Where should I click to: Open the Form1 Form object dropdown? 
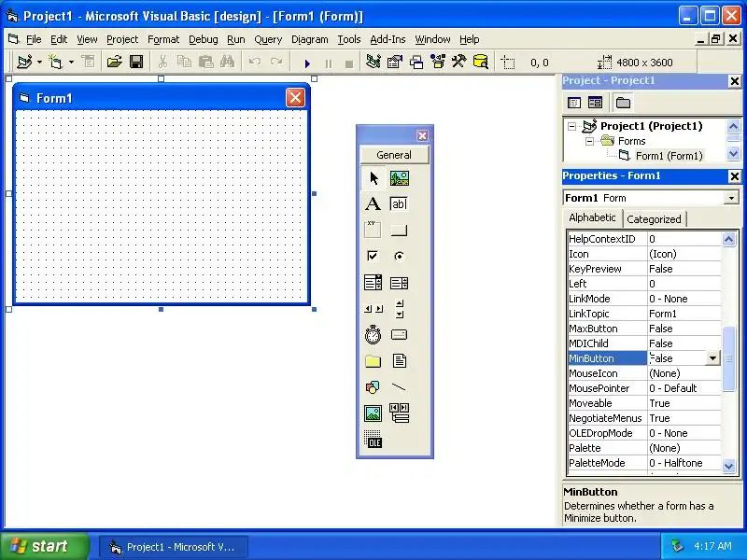click(x=731, y=198)
